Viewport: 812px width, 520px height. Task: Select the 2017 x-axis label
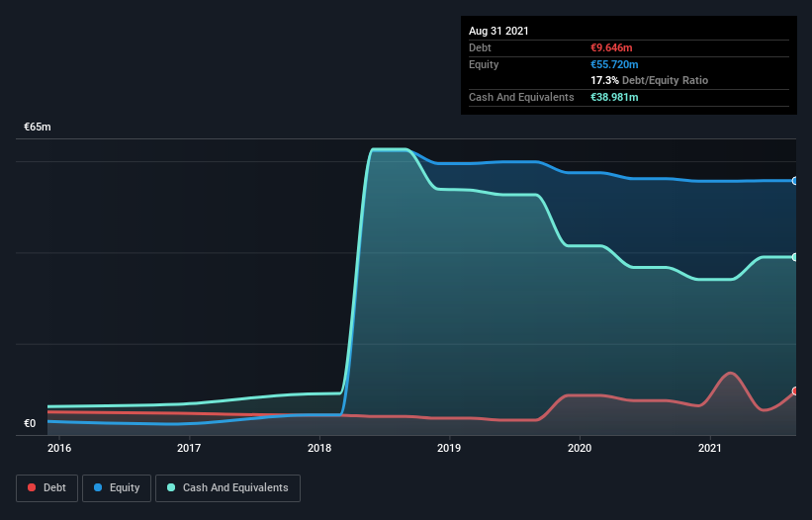(189, 448)
